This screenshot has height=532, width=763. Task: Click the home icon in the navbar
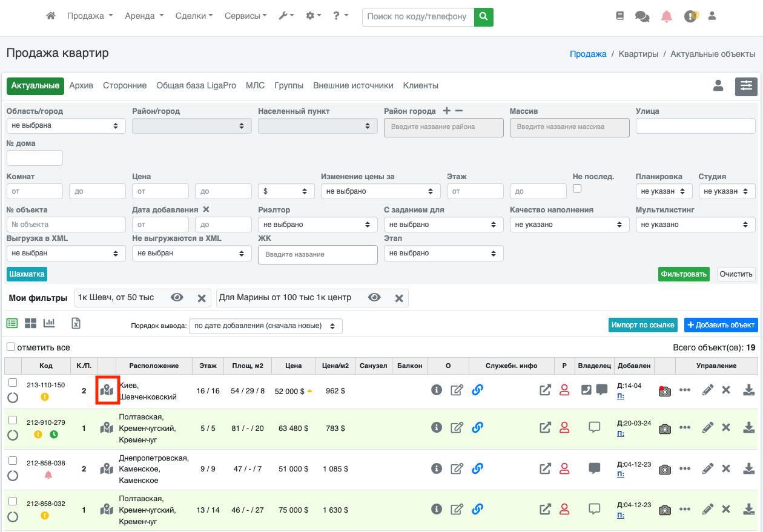point(51,16)
